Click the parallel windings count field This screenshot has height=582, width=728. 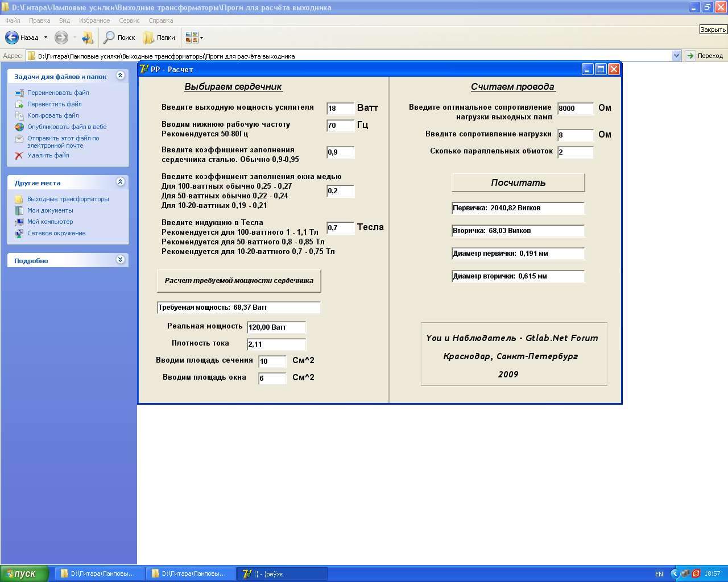tap(575, 152)
